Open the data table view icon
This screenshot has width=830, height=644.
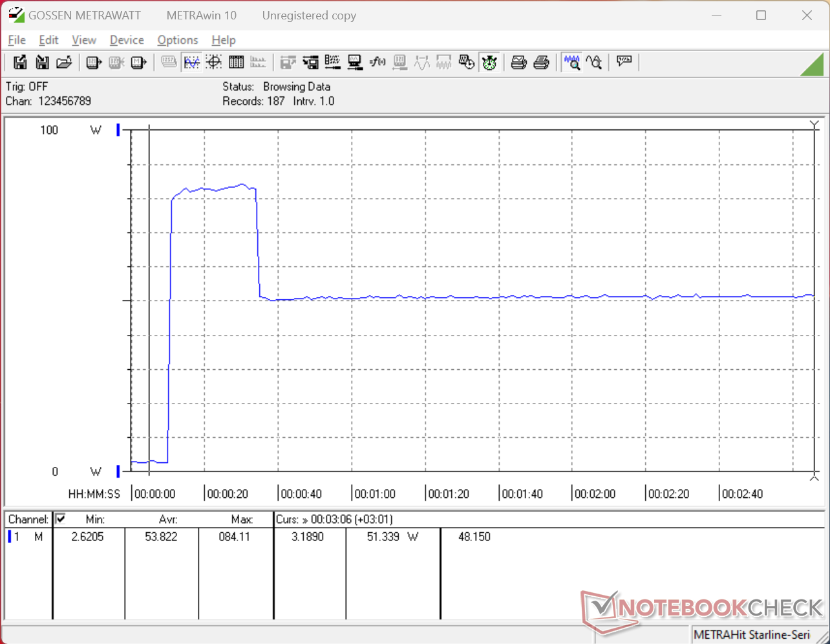point(236,62)
